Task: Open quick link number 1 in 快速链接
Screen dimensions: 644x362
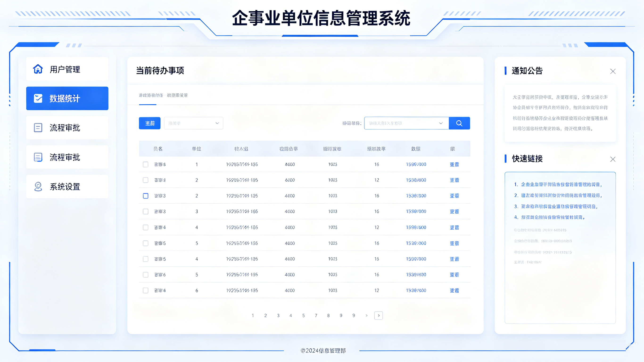Action: pos(558,185)
